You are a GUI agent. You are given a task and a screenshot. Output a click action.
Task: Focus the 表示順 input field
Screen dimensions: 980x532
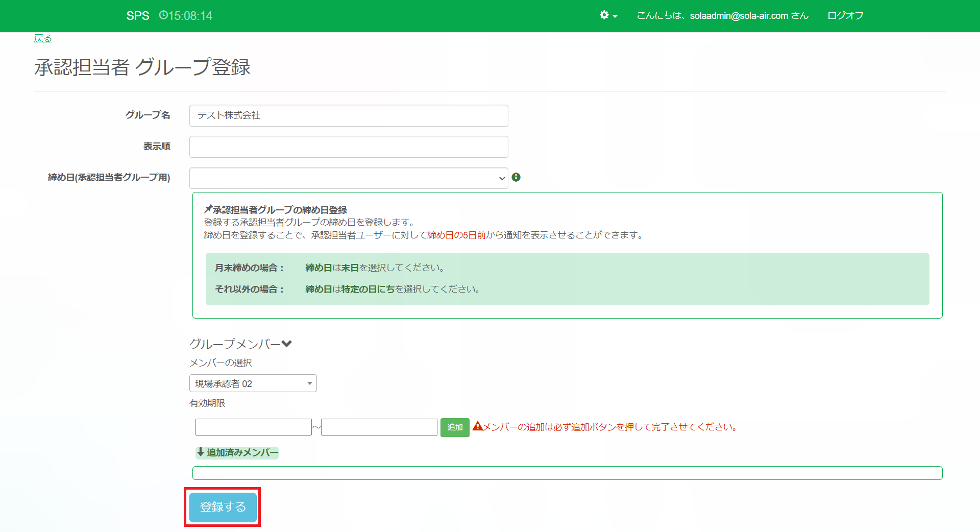coord(349,147)
